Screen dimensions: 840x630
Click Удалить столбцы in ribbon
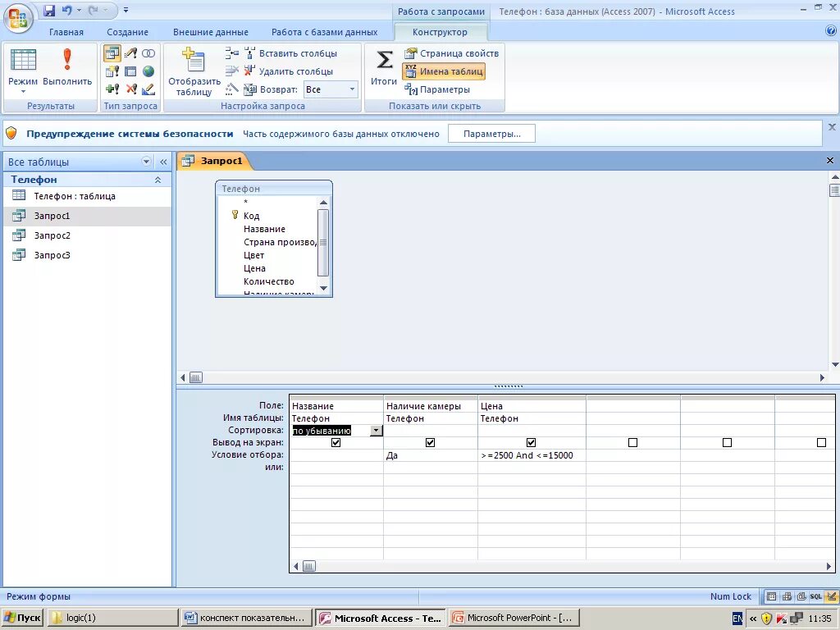[289, 71]
